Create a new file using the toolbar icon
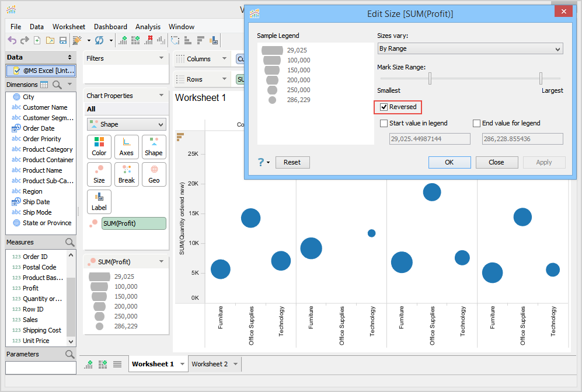 click(37, 40)
